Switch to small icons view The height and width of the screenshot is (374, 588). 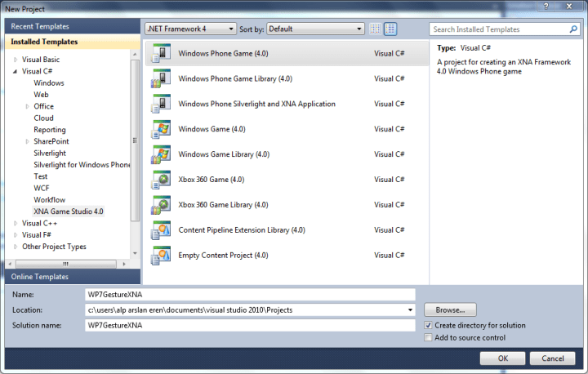click(376, 29)
